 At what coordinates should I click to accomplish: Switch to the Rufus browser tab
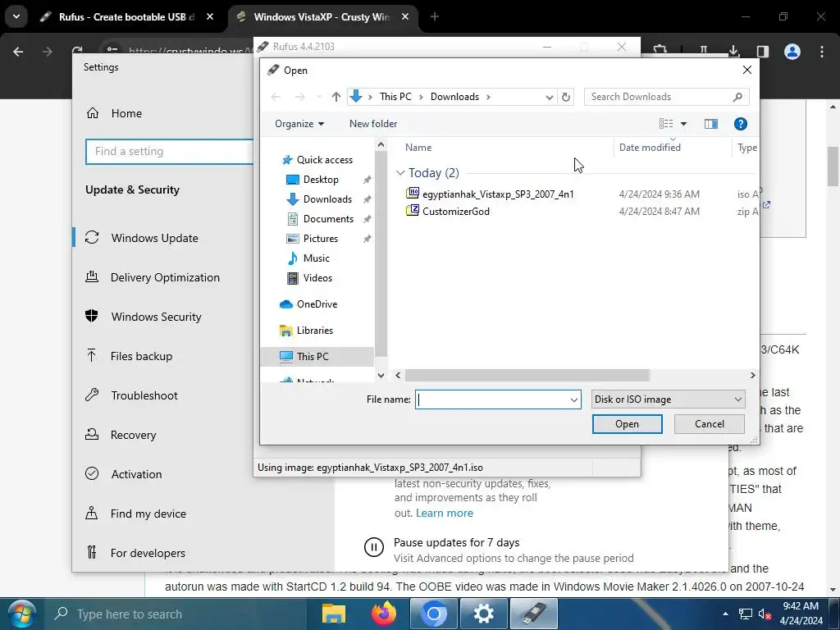(x=125, y=17)
